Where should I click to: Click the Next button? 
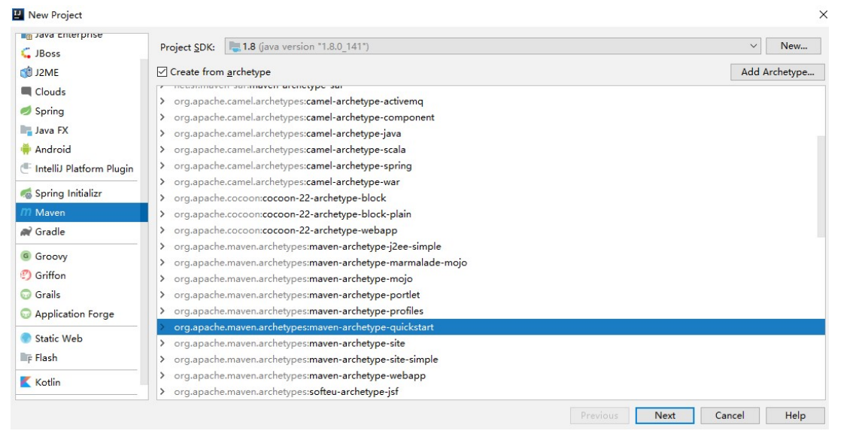(x=665, y=415)
